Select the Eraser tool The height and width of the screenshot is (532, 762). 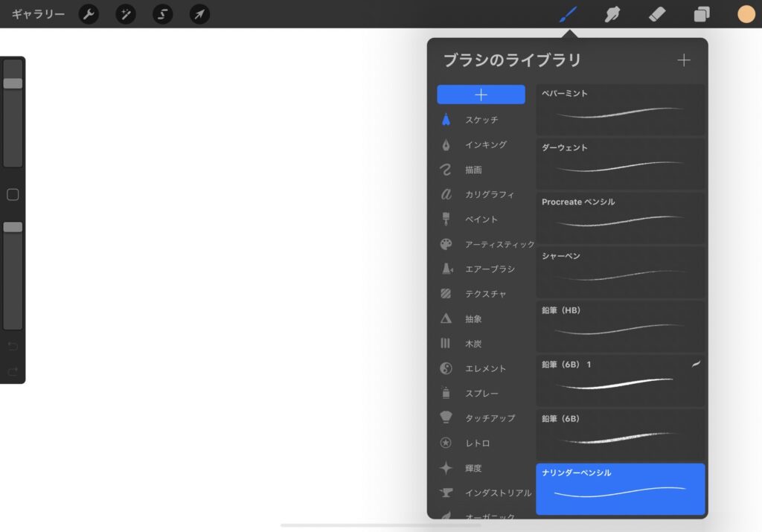click(656, 13)
